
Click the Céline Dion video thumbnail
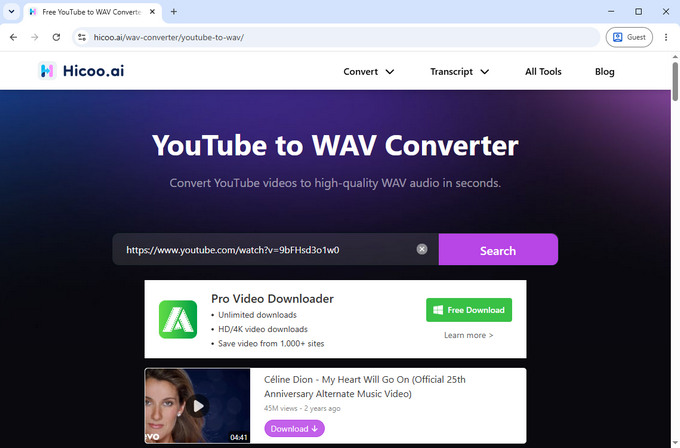[198, 406]
